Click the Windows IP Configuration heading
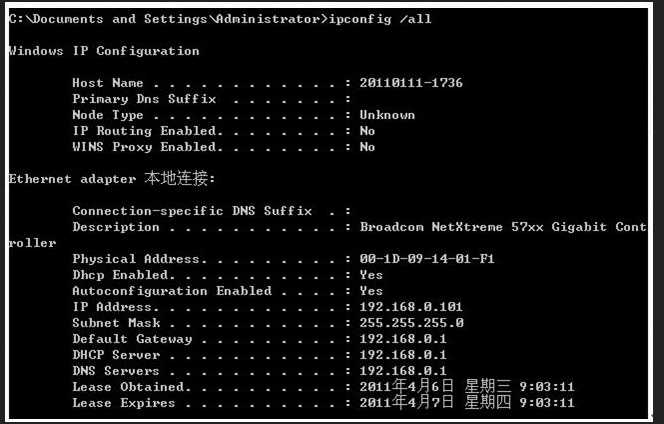Screen dimensions: 664x424 (104, 51)
